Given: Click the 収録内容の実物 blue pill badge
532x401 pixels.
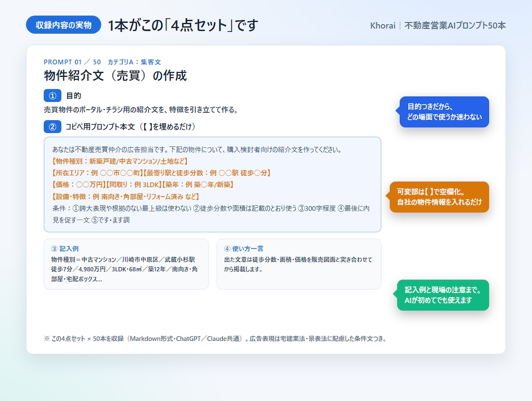Looking at the screenshot, I should (x=64, y=25).
